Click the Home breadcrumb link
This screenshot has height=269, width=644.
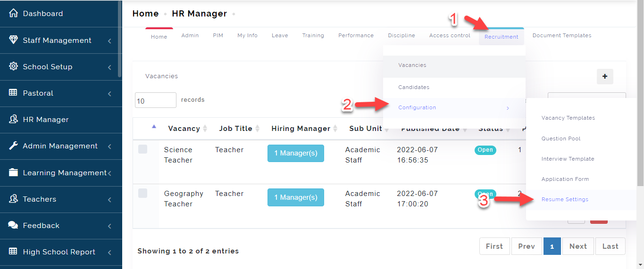click(145, 14)
